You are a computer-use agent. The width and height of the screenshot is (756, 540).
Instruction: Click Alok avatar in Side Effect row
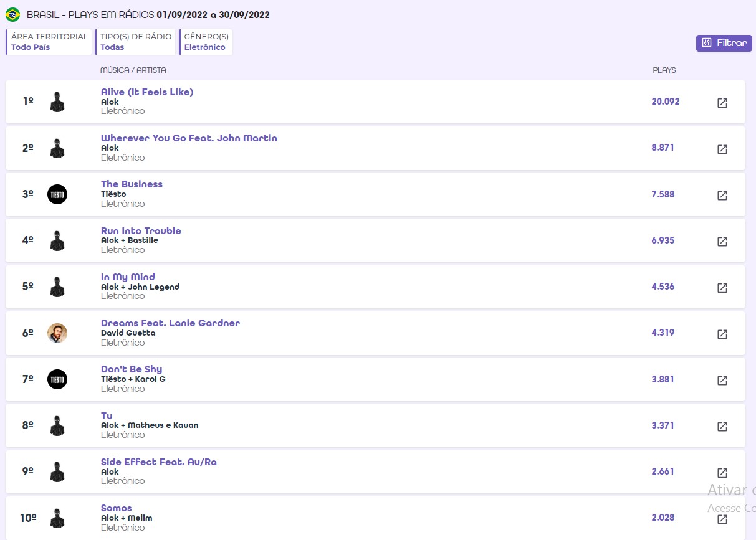coord(57,472)
